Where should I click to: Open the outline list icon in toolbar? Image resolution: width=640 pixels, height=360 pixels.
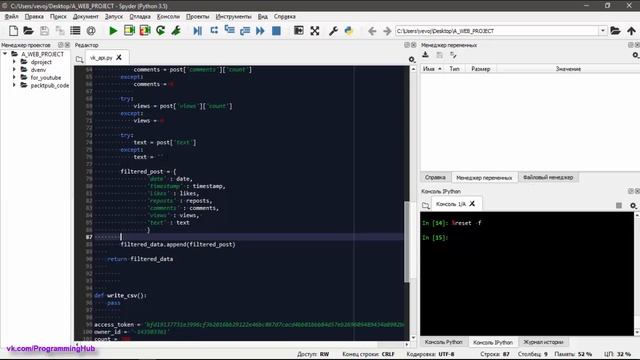pyautogui.click(x=75, y=31)
